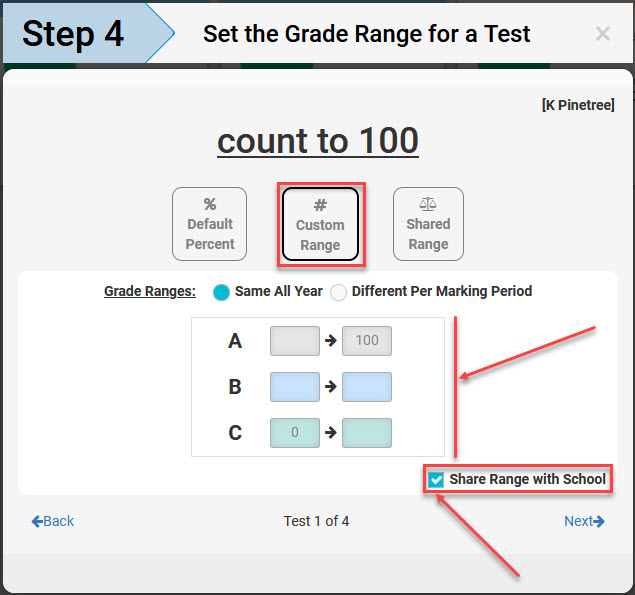This screenshot has height=595, width=635.
Task: Select the Same All Year radio button
Action: coord(221,292)
